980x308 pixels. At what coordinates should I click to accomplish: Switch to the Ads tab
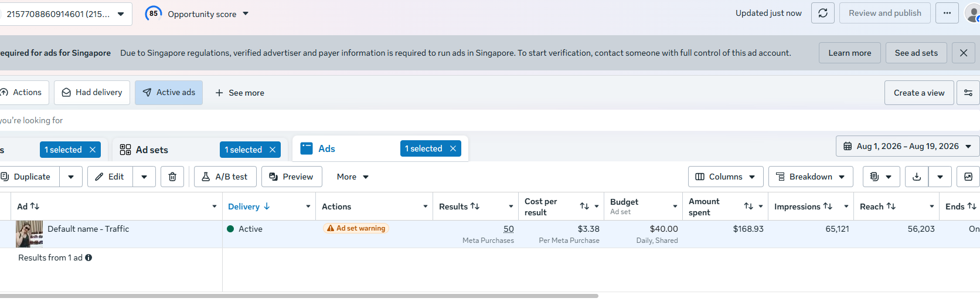[326, 149]
